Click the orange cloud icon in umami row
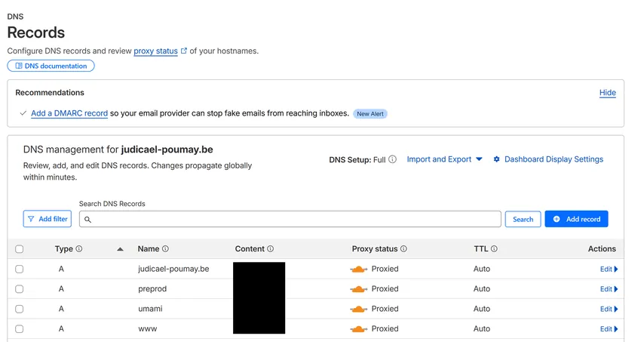The image size is (644, 342). coord(358,309)
